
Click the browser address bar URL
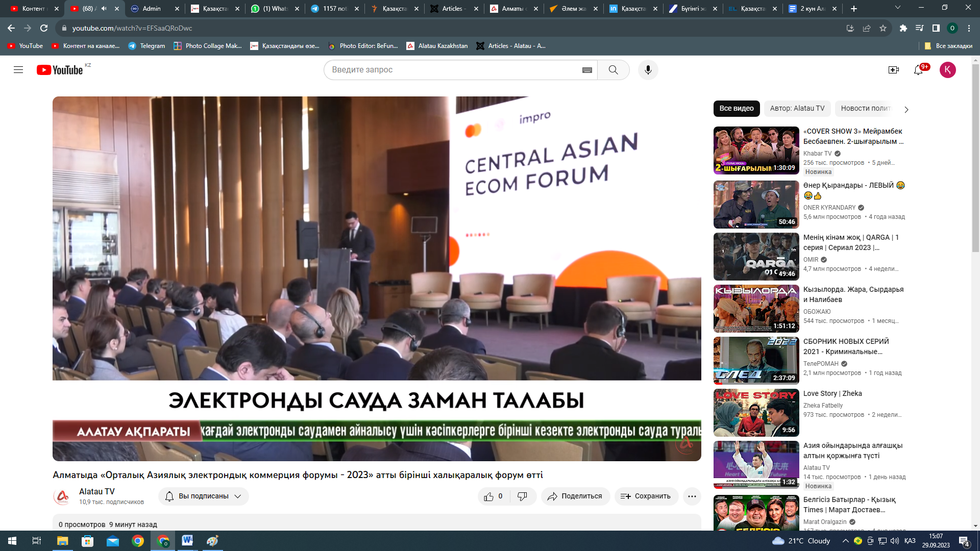tap(132, 28)
